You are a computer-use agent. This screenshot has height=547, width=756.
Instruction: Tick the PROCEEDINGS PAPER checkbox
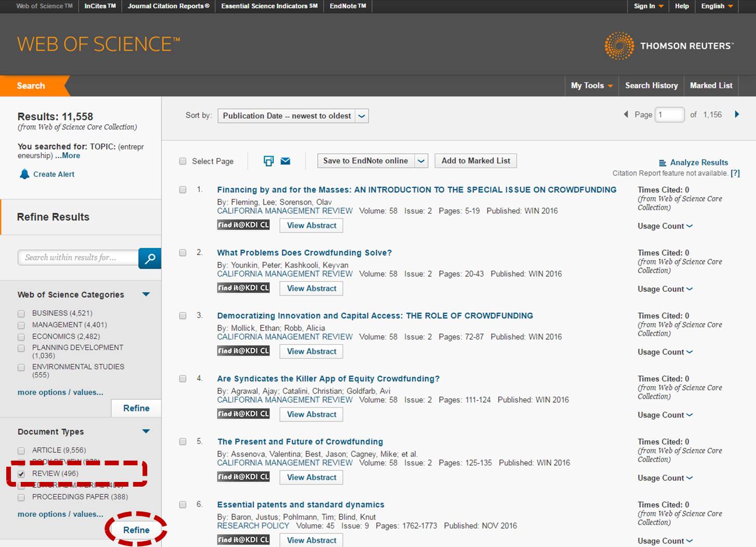pyautogui.click(x=21, y=498)
